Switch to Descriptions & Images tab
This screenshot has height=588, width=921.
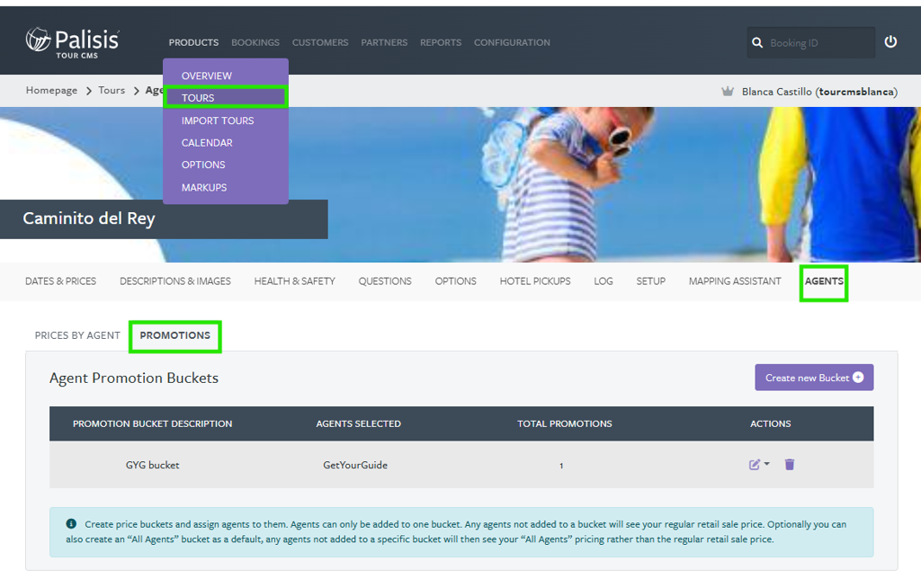(x=175, y=281)
